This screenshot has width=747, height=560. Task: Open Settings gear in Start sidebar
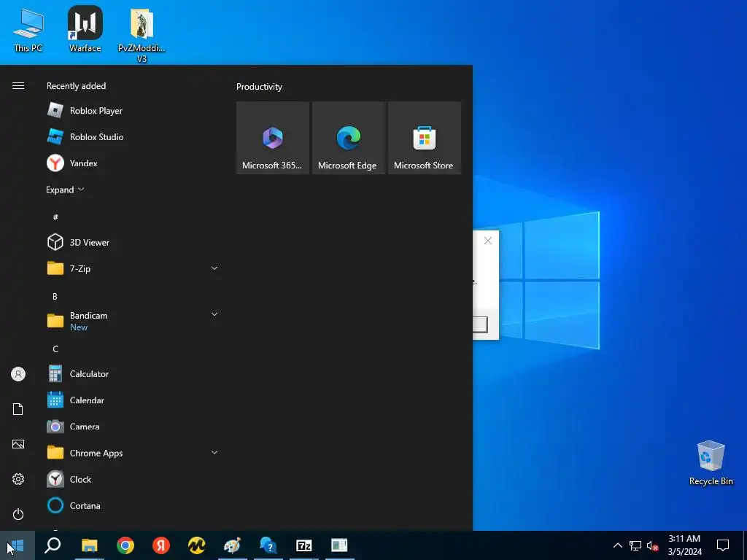tap(18, 479)
